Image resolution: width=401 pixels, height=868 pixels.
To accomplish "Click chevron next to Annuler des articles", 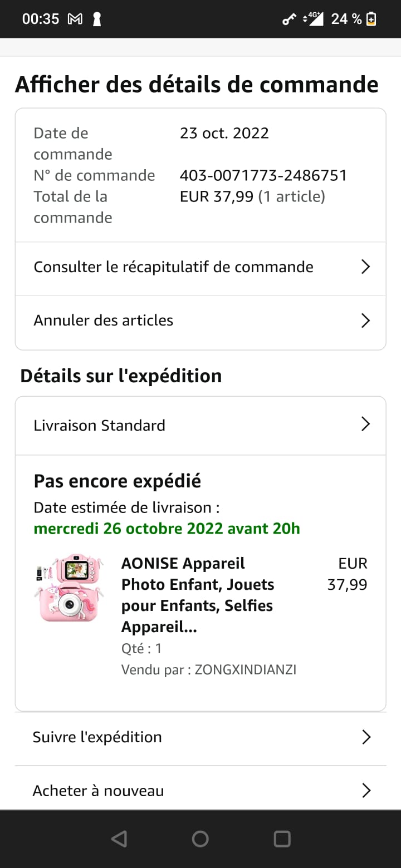I will pyautogui.click(x=365, y=320).
